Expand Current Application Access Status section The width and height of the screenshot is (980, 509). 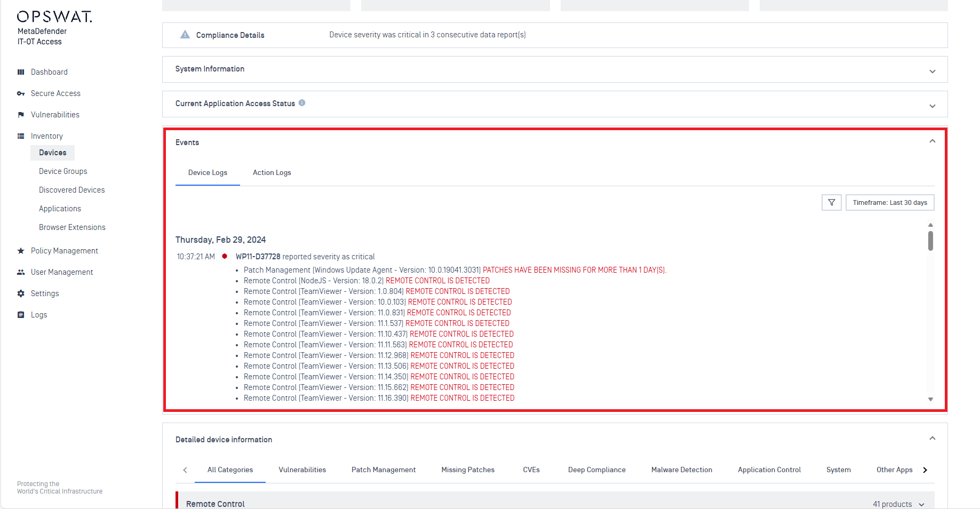[x=933, y=106]
